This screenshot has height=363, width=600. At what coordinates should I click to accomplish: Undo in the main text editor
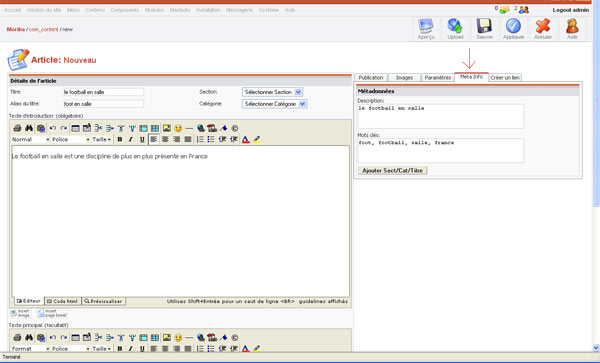click(53, 337)
